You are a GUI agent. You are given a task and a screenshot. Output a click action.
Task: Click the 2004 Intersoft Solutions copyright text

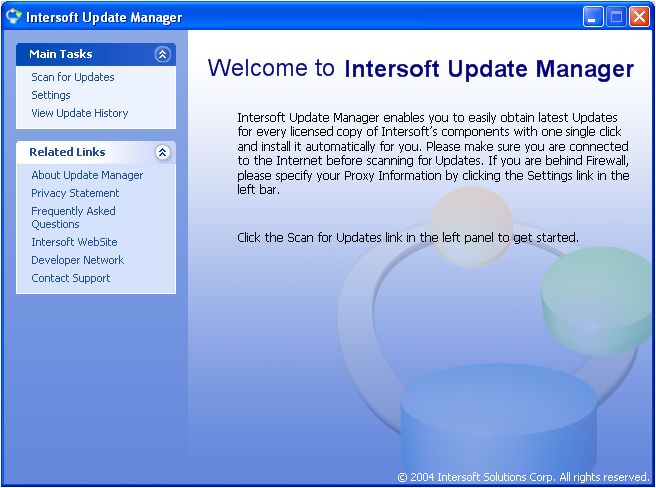tap(523, 477)
